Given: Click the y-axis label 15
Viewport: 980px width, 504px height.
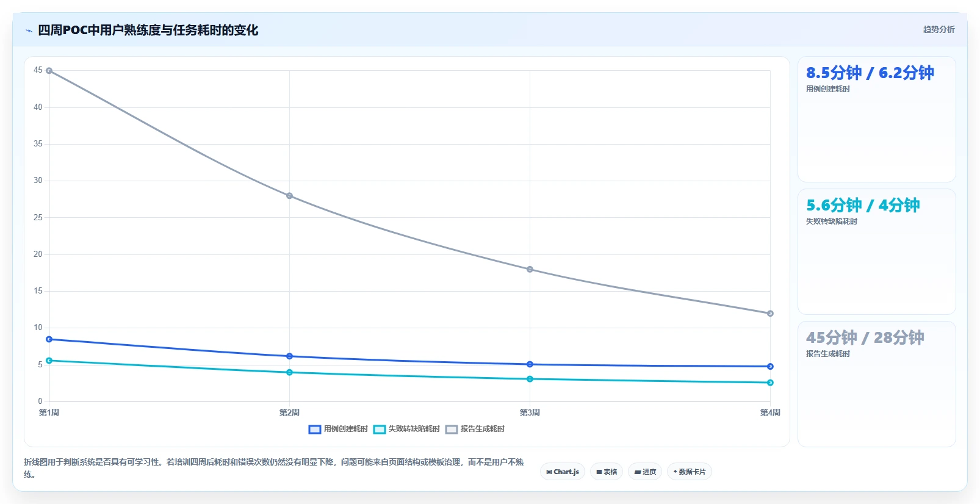Looking at the screenshot, I should point(38,291).
